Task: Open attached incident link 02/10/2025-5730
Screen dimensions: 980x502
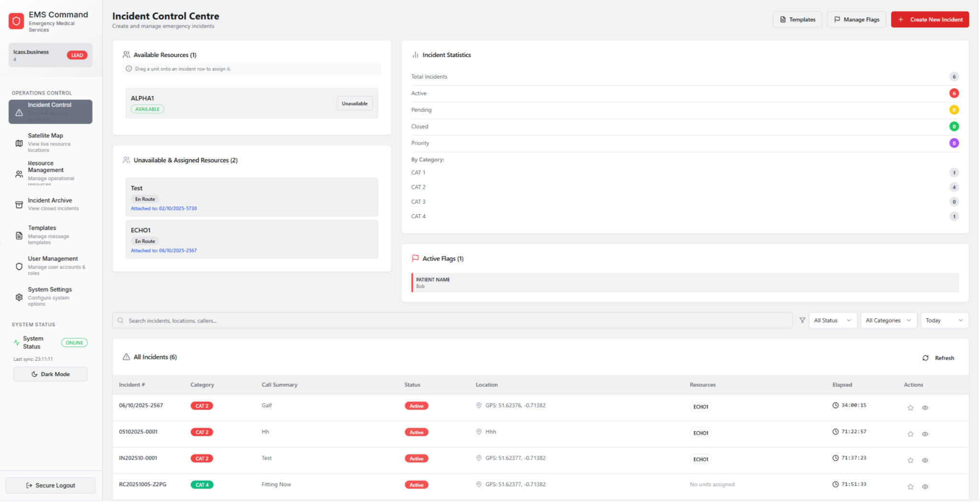Action: click(164, 208)
